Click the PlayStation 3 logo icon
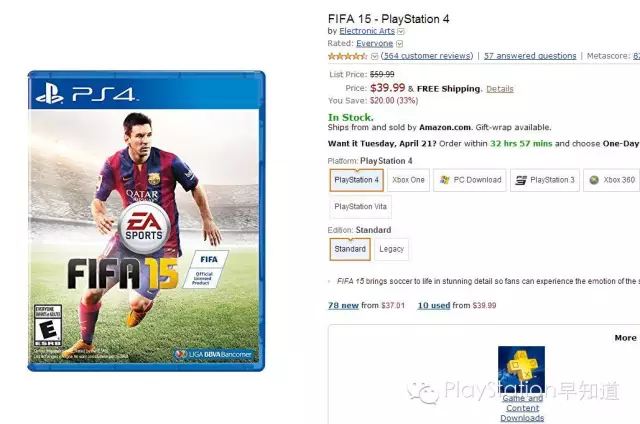The image size is (640, 424). [x=521, y=180]
